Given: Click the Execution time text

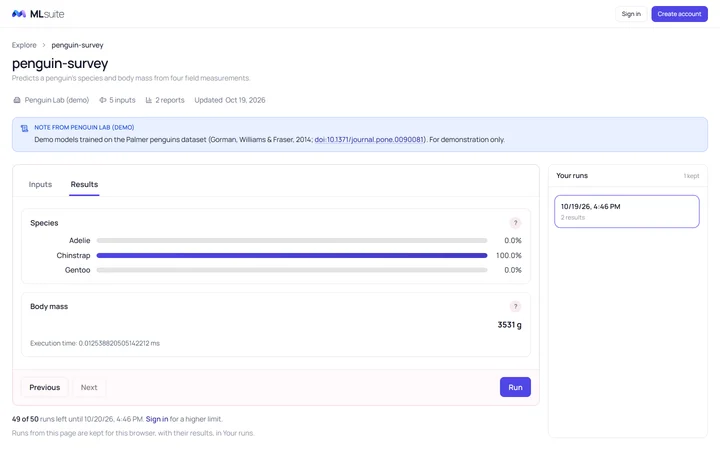Looking at the screenshot, I should tap(95, 343).
